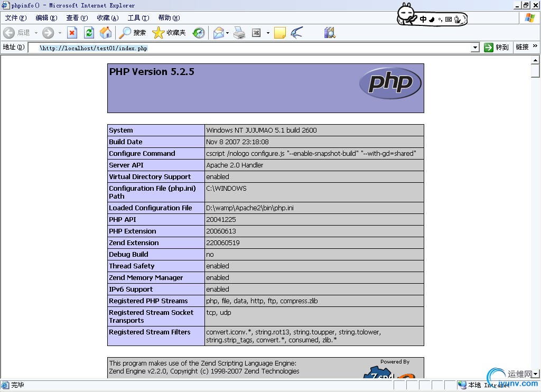Screen dimensions: 541x392
Task: Open the address bar dropdown list
Action: coord(475,48)
